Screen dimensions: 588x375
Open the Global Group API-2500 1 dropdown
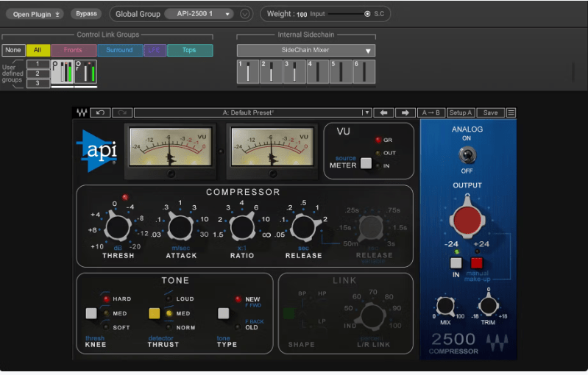(x=199, y=14)
